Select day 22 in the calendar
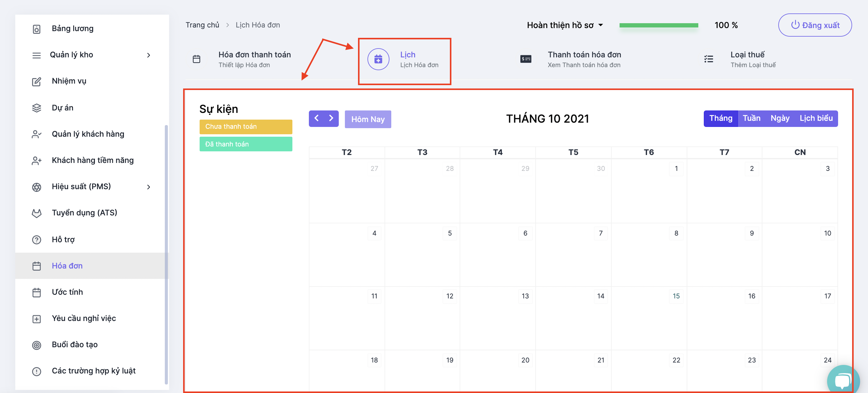 click(676, 360)
